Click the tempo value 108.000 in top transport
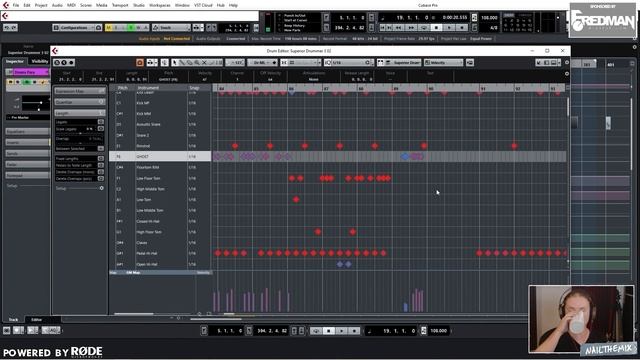Image resolution: width=640 pixels, height=360 pixels. click(x=489, y=18)
